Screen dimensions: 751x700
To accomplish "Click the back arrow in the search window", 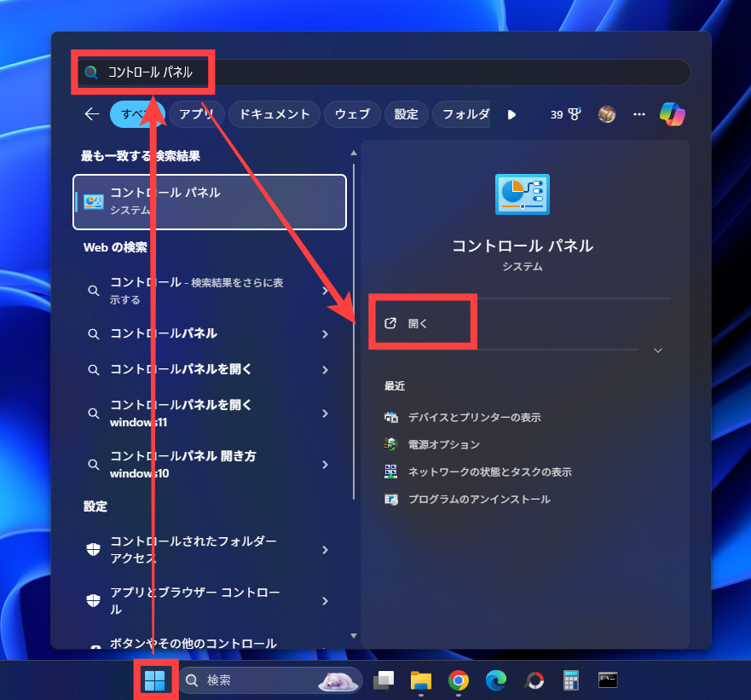I will [x=92, y=113].
